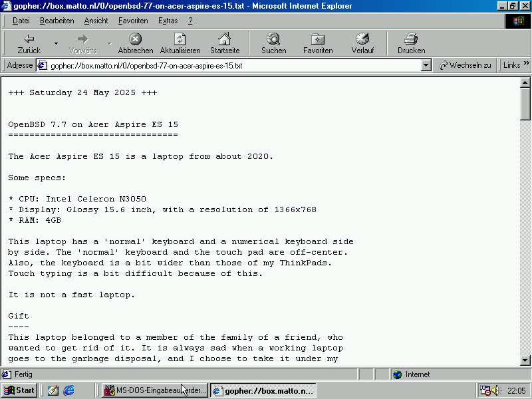The height and width of the screenshot is (399, 532).
Task: Launch Internet Explorer from the quick launch bar
Action: (68, 390)
